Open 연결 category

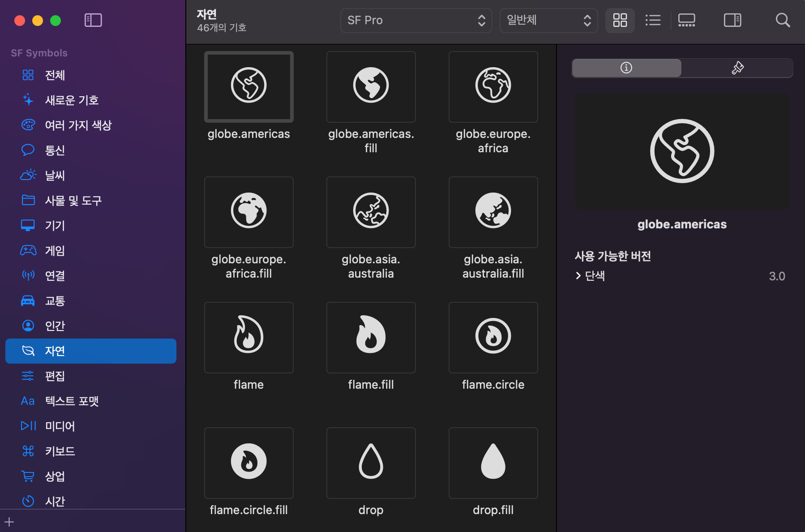91,276
